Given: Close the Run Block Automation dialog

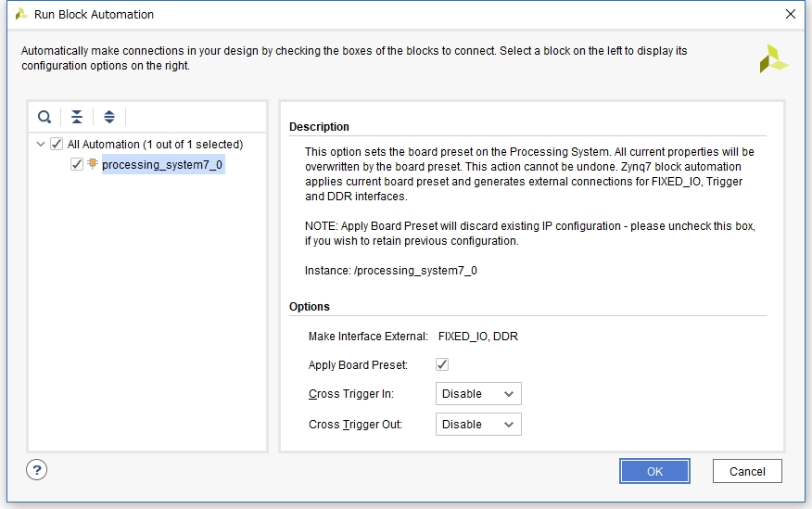Looking at the screenshot, I should [x=791, y=14].
